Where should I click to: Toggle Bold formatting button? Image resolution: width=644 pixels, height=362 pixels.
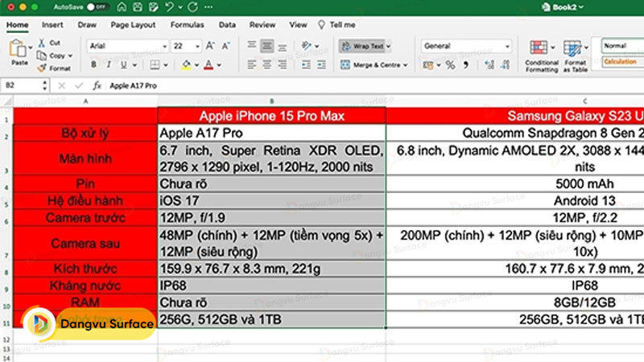[x=93, y=64]
